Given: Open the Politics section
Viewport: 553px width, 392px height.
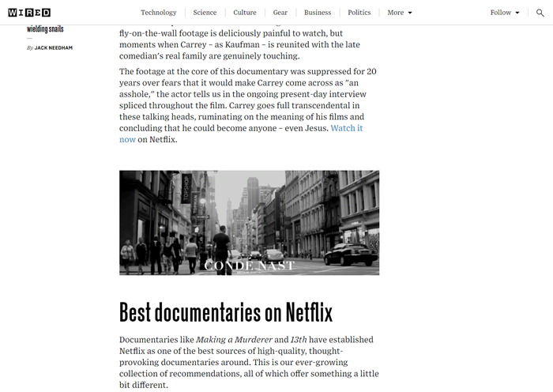Looking at the screenshot, I should click(359, 13).
